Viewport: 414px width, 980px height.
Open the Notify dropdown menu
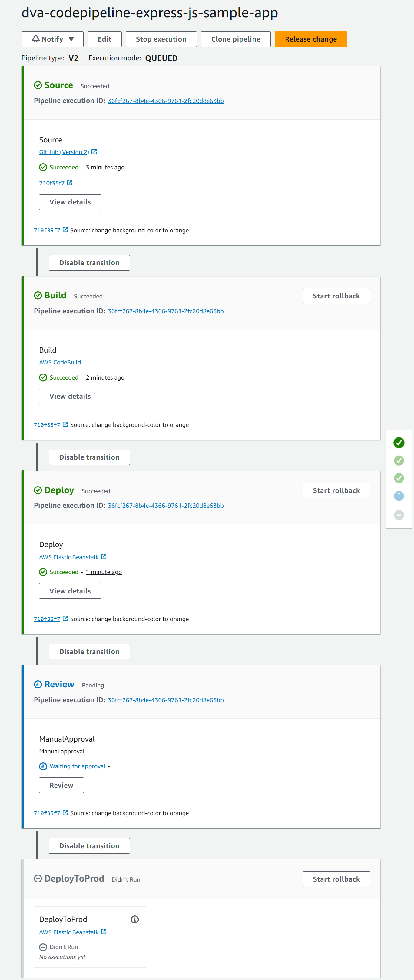(x=52, y=39)
